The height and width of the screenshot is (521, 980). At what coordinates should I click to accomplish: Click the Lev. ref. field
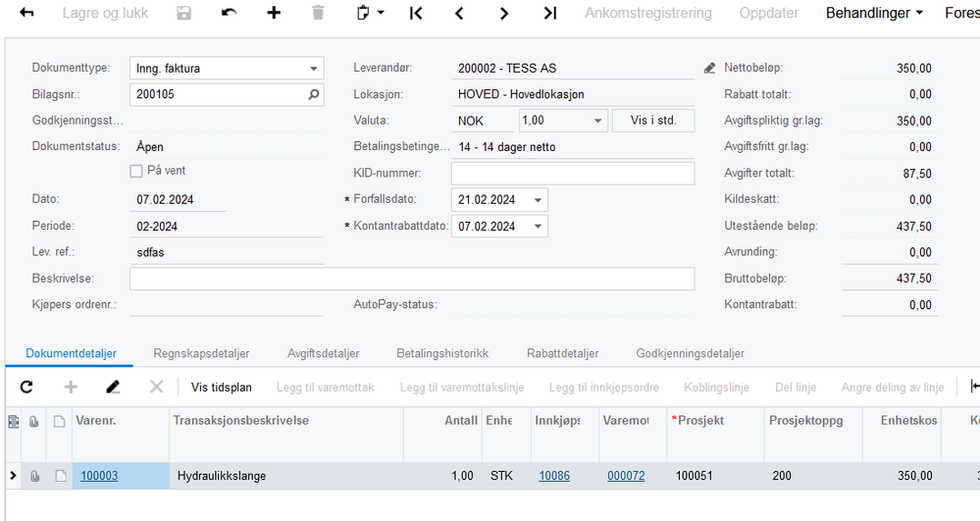227,252
